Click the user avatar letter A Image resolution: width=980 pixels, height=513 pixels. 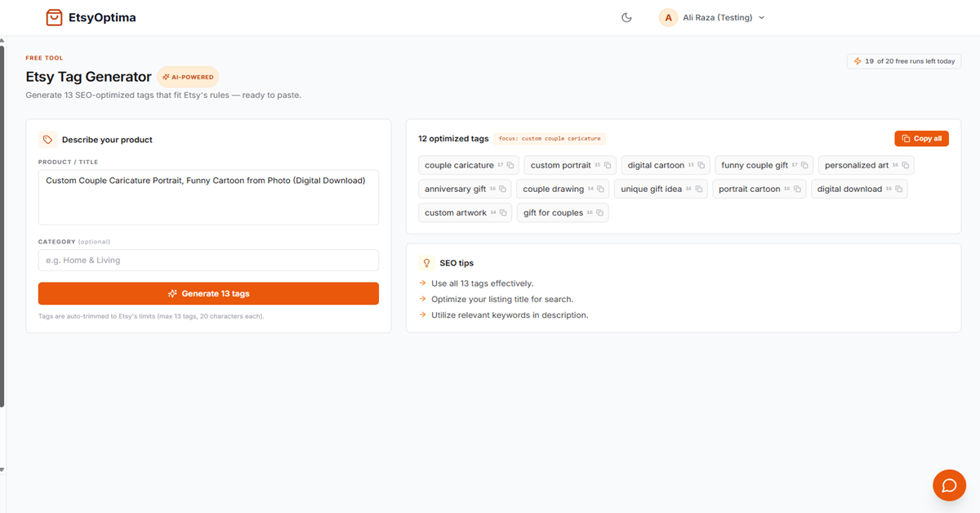tap(669, 17)
